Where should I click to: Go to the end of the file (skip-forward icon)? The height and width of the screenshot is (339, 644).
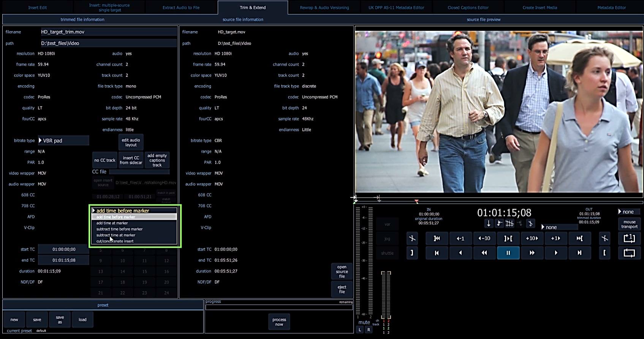point(579,253)
